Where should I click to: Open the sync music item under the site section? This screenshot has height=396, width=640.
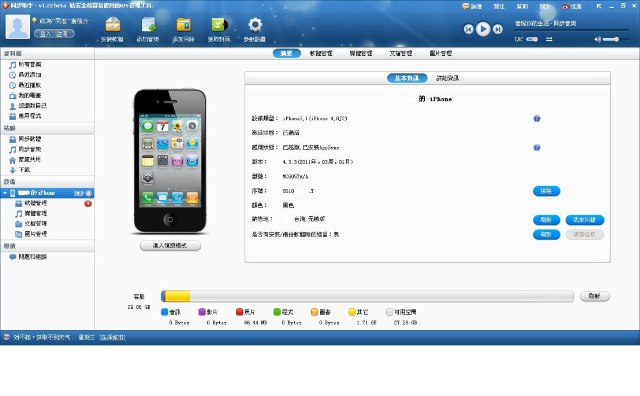(x=25, y=149)
